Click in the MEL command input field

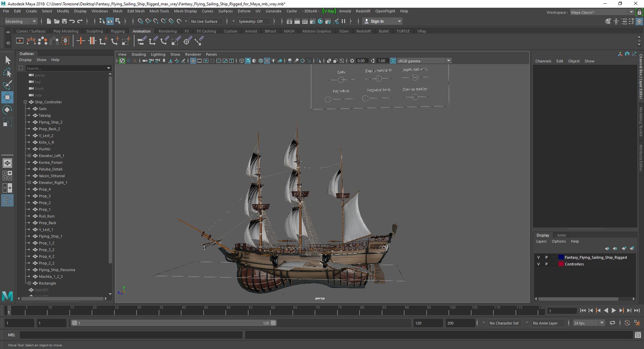(131, 335)
